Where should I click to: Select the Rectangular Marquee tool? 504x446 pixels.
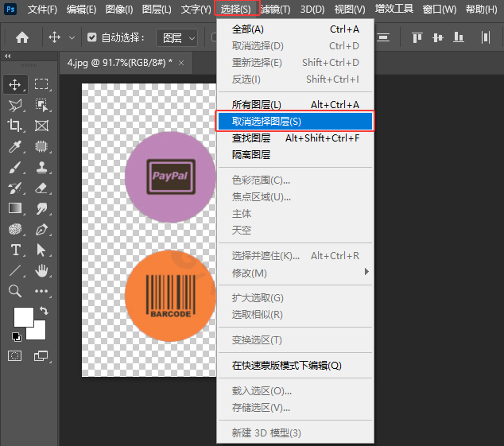(41, 84)
